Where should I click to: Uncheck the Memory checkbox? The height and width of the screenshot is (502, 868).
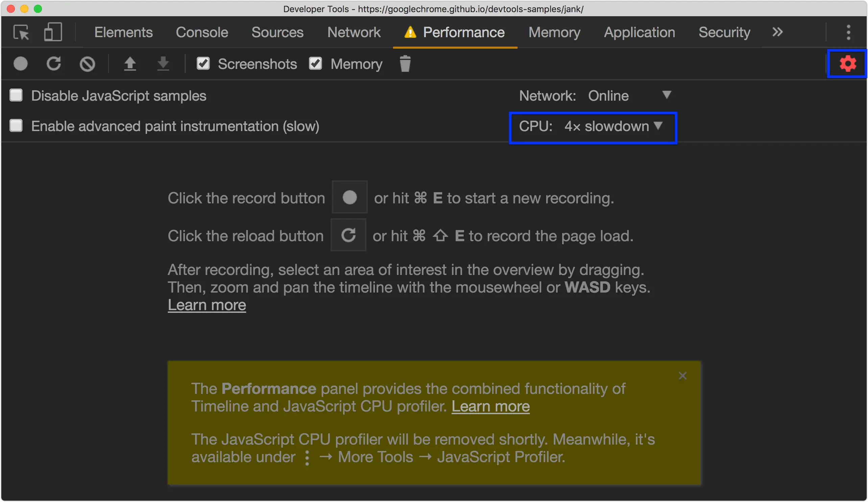tap(315, 64)
